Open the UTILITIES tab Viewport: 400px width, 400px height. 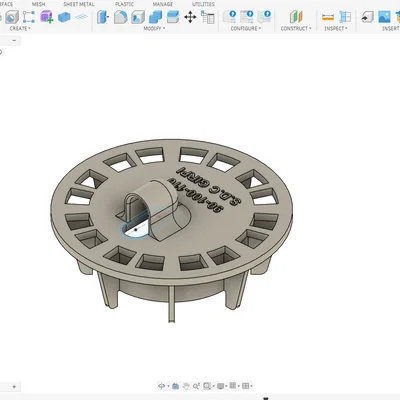[x=203, y=4]
